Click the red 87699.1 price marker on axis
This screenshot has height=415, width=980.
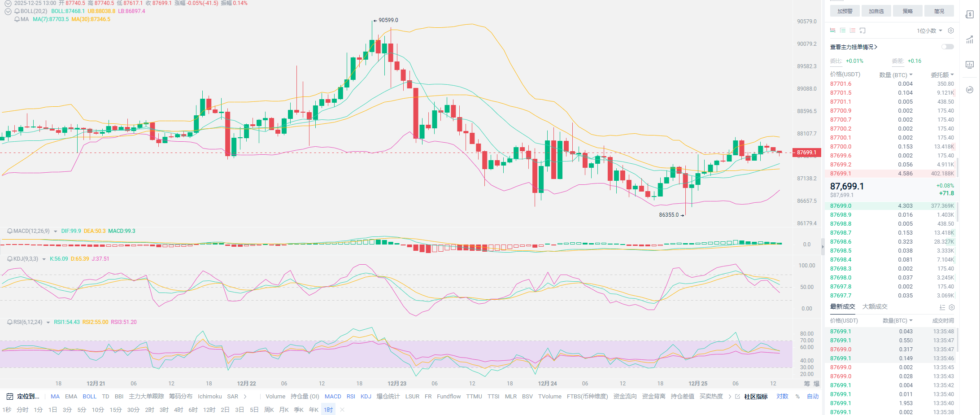click(x=806, y=153)
